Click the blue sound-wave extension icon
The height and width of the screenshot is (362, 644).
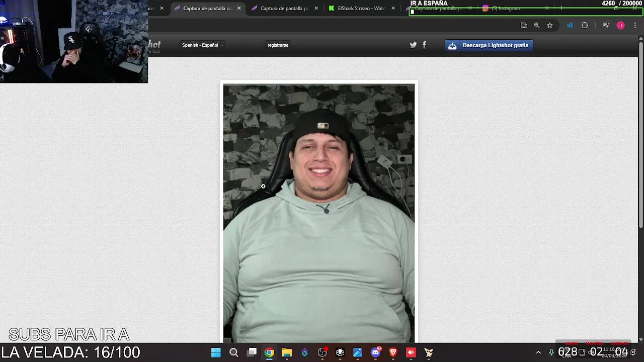570,25
